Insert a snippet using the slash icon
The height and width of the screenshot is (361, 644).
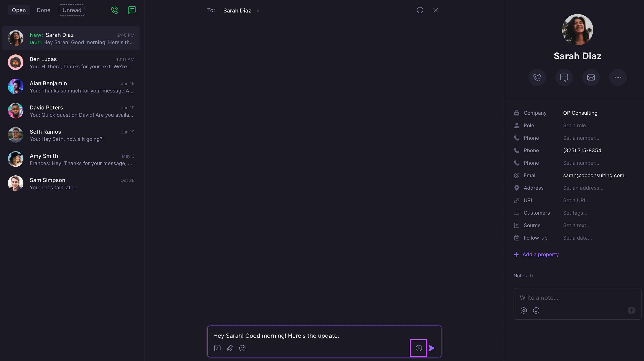(x=217, y=348)
